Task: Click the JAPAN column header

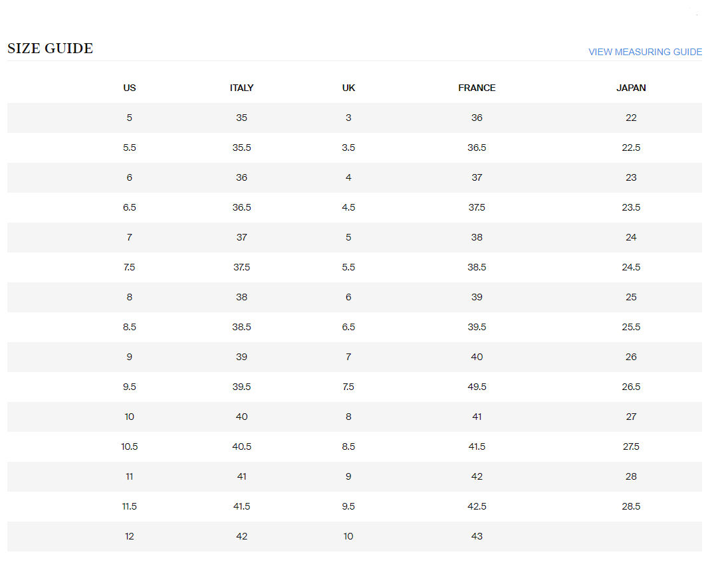Action: [x=631, y=88]
